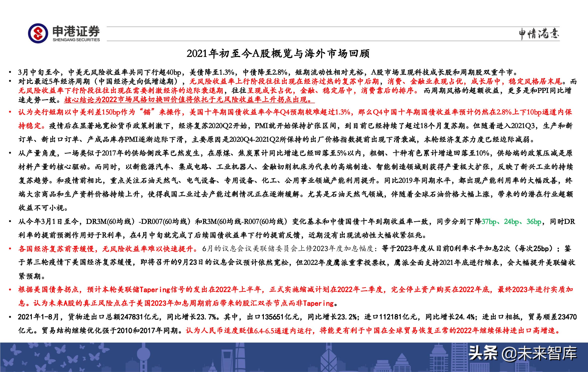Click the 申情港意 calligraphy slogan at top right
Screen dimensions: 588x372
[539, 34]
